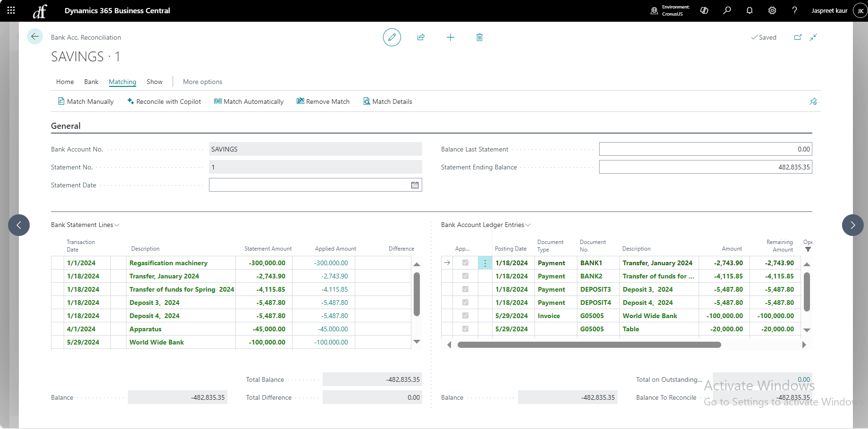Click the trash delete icon
Screen dimensions: 868x429
tap(479, 37)
